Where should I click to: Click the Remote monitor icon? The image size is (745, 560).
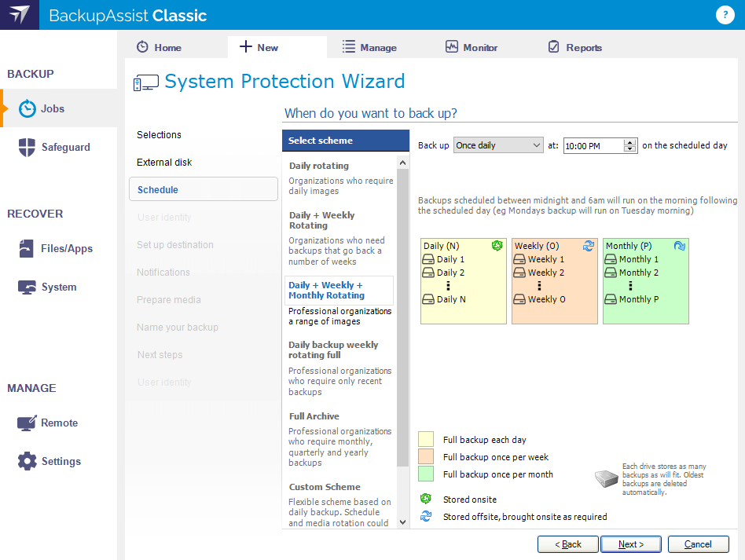point(27,423)
